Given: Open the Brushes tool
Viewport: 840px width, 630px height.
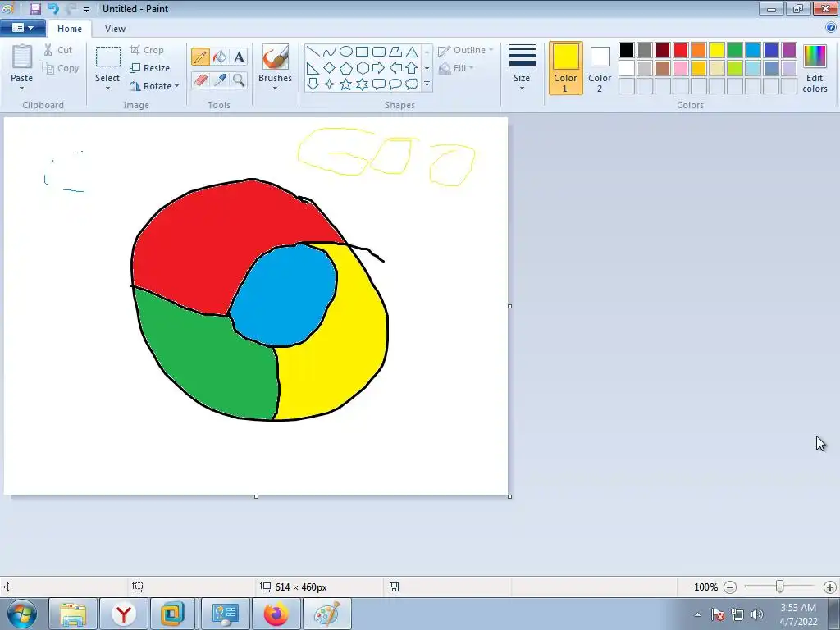Looking at the screenshot, I should pos(275,66).
